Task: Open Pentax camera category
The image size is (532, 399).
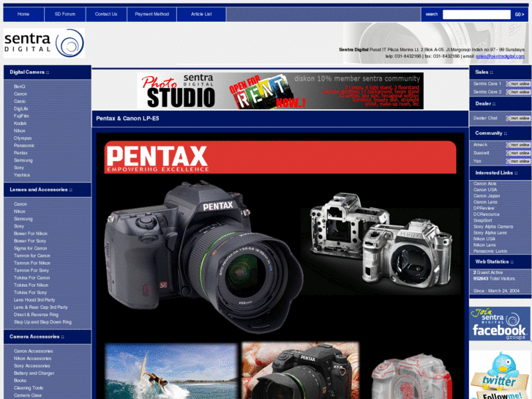Action: click(20, 153)
